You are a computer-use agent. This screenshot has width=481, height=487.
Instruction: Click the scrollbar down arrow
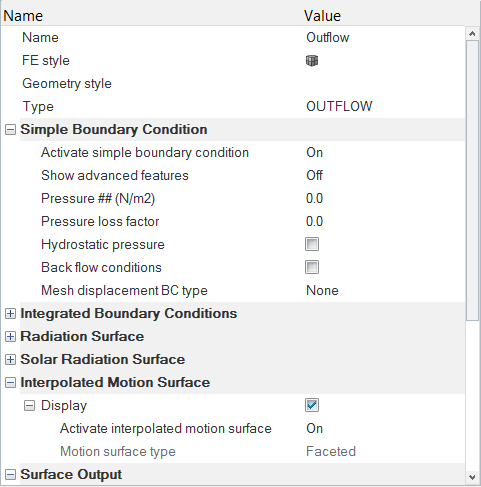(472, 477)
